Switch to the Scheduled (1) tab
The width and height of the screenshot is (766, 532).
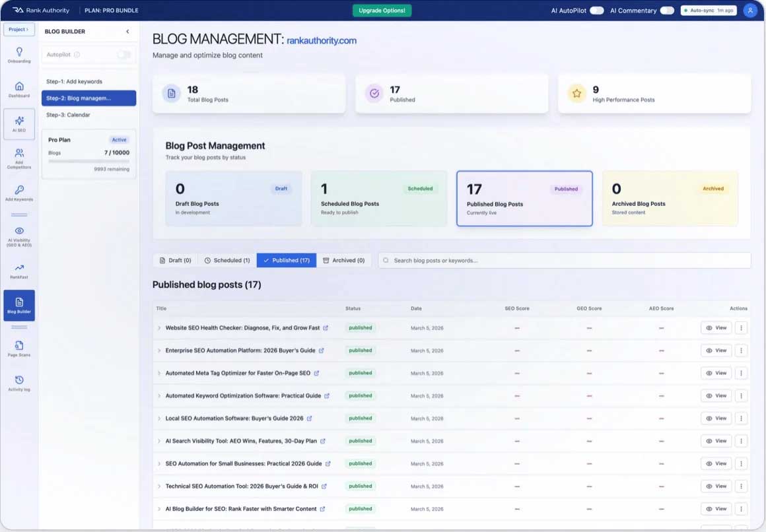(x=227, y=260)
